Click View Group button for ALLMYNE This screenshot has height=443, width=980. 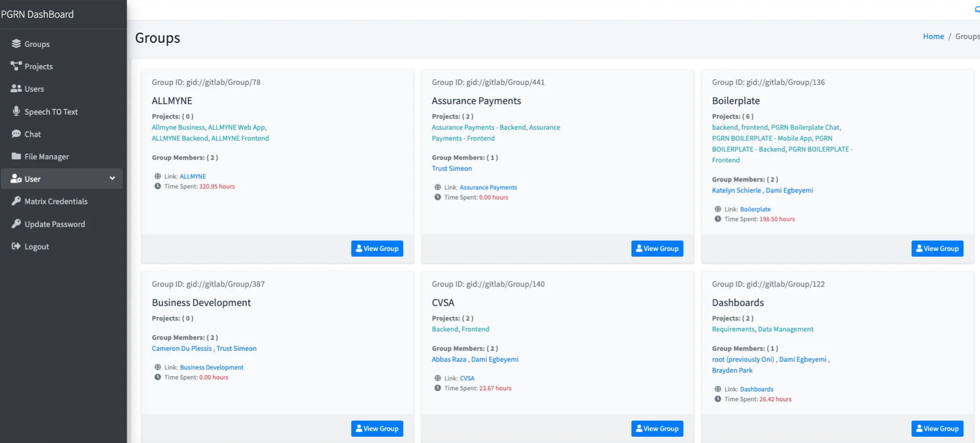tap(377, 249)
